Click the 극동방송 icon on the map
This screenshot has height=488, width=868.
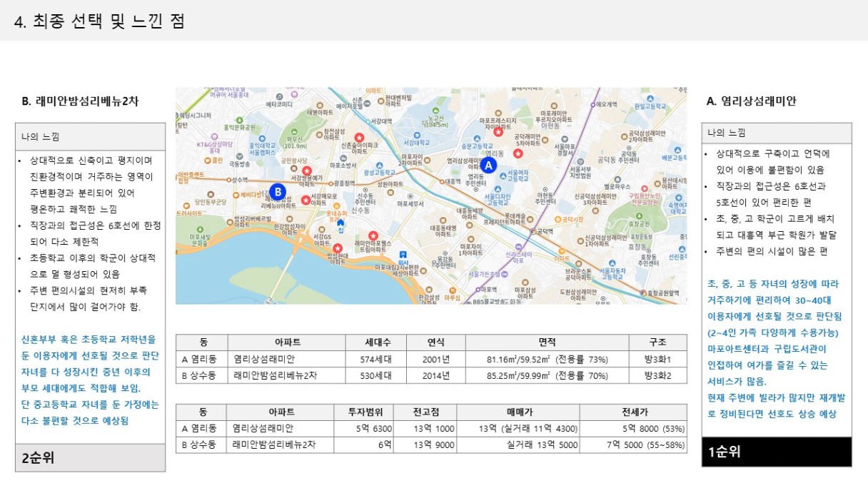pos(240,156)
